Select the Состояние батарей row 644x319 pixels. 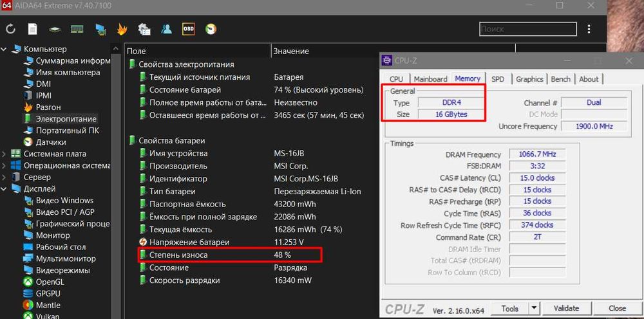tap(251, 90)
